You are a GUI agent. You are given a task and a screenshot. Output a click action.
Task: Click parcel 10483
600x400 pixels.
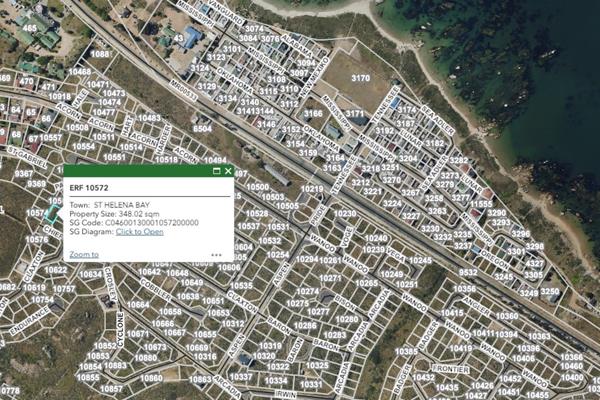point(149,118)
